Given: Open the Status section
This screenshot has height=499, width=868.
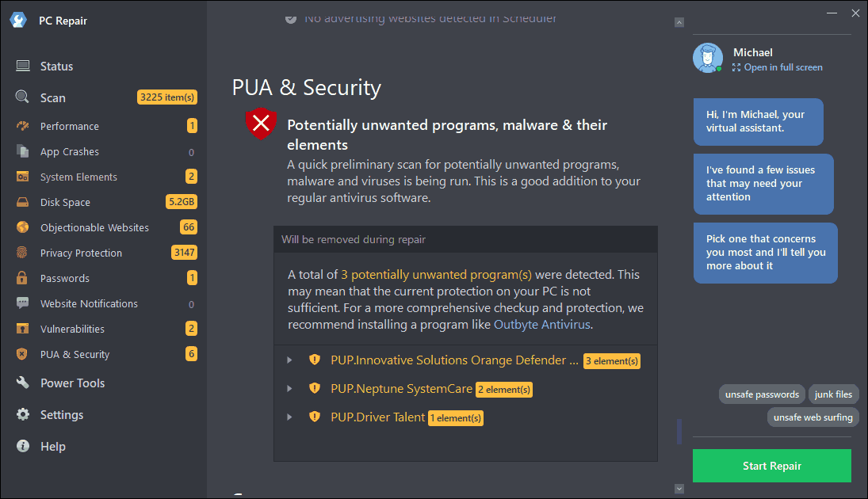Looking at the screenshot, I should click(x=56, y=67).
